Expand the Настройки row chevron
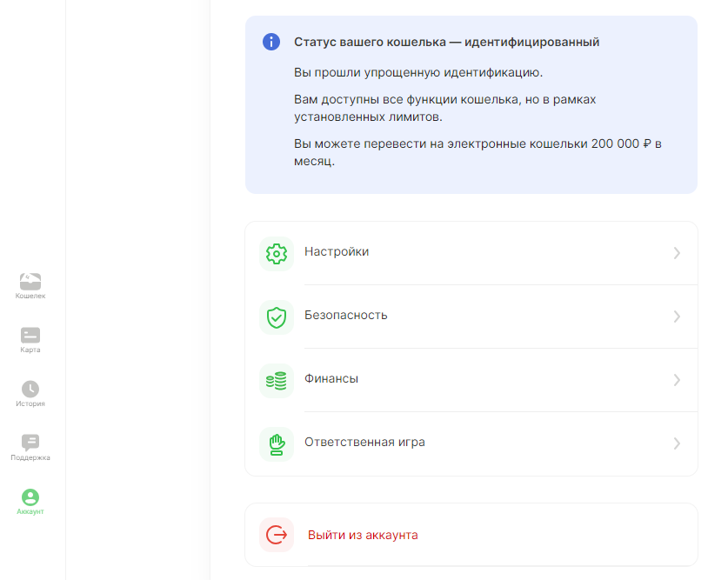This screenshot has width=728, height=580. 677,253
